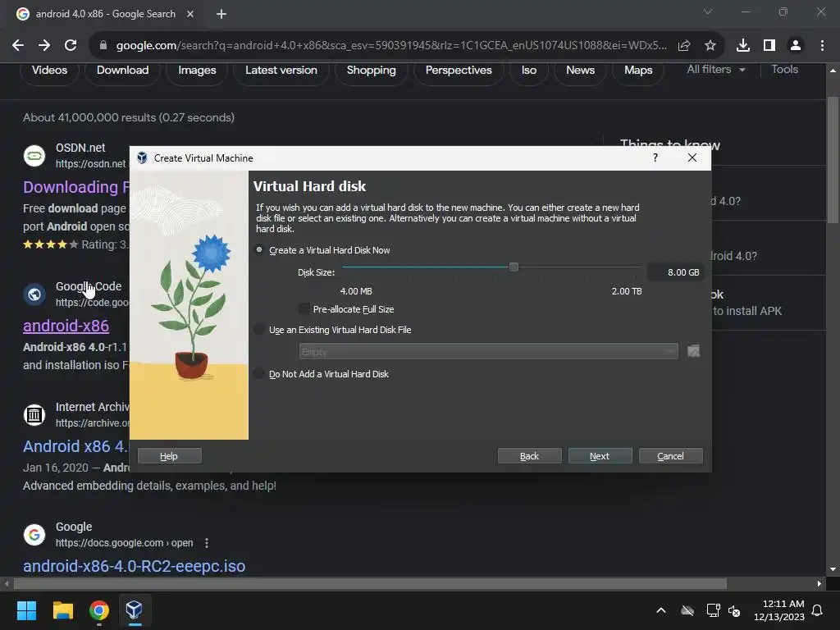840x630 pixels.
Task: Click Back in Create Virtual Machine dialog
Action: 529,456
